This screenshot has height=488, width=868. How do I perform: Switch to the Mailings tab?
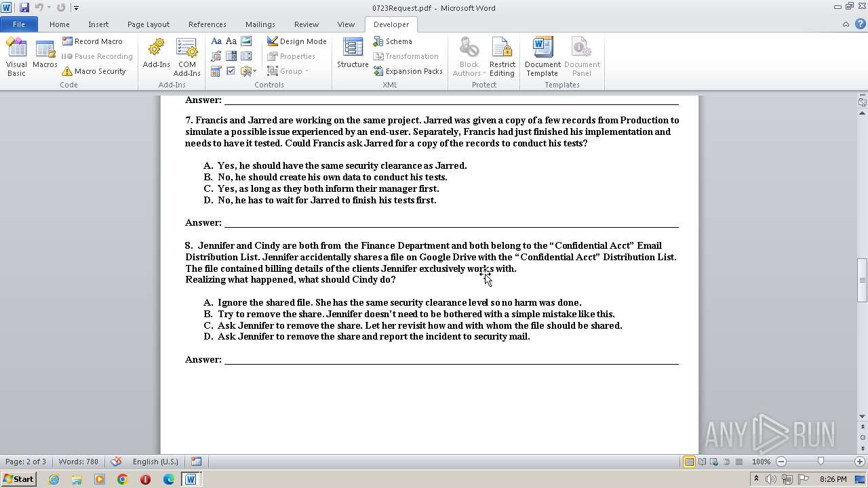point(260,24)
